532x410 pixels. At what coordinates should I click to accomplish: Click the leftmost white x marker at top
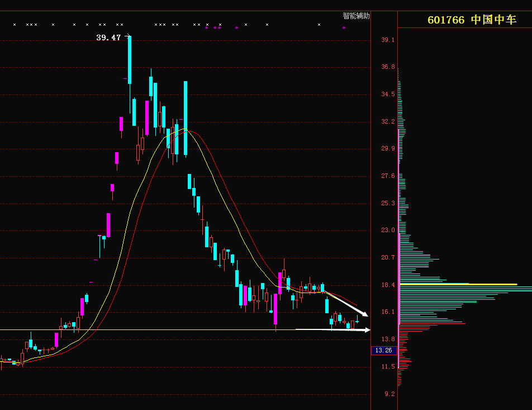[15, 25]
